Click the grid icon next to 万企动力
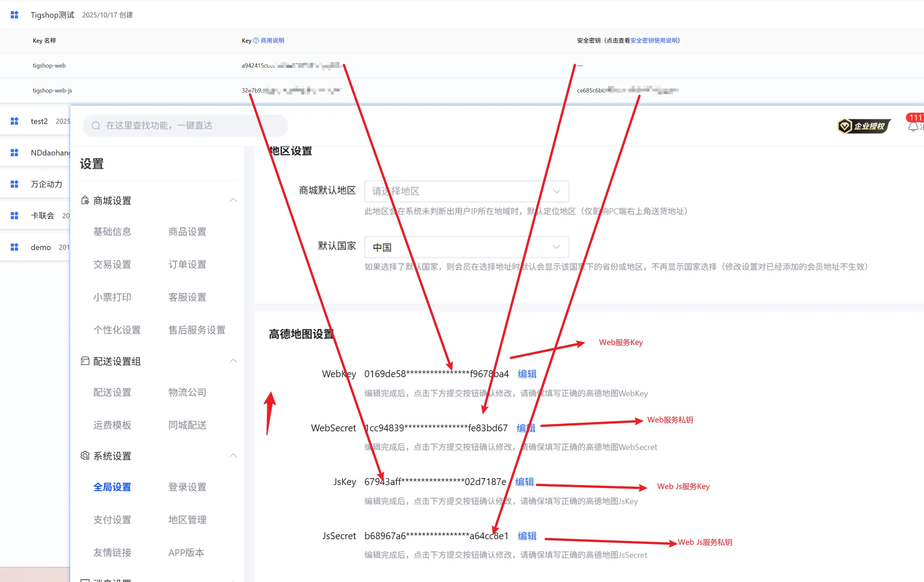The height and width of the screenshot is (582, 924). coord(14,184)
